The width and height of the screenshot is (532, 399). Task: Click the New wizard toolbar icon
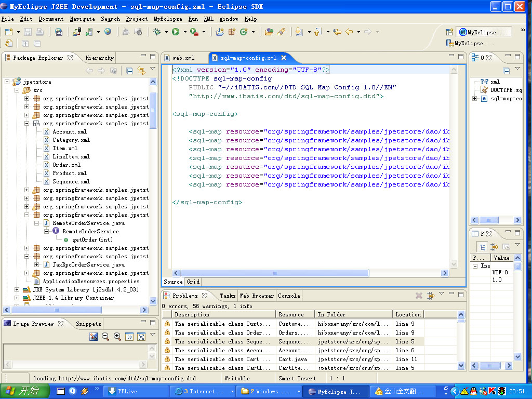click(x=9, y=32)
